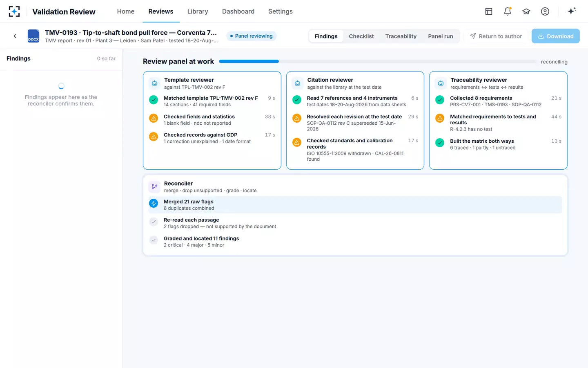Click '6 traced · 1 partly · 1 untraced' text

pyautogui.click(x=483, y=148)
